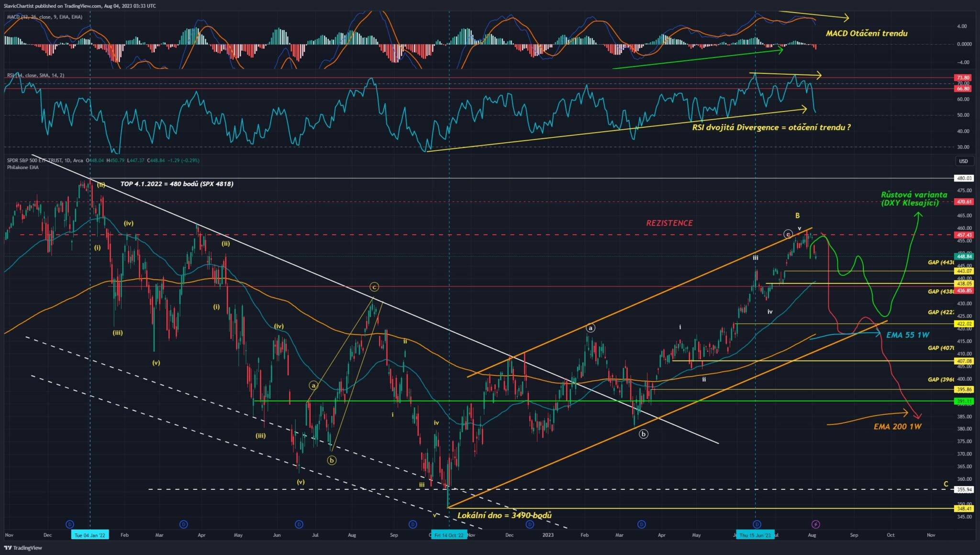
Task: Click the dividend D marker above Jun–Jul 2022
Action: (299, 524)
